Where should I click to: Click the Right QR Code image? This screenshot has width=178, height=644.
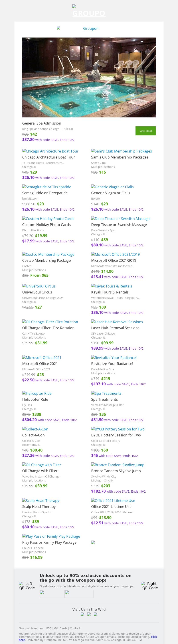pyautogui.click(x=150, y=585)
